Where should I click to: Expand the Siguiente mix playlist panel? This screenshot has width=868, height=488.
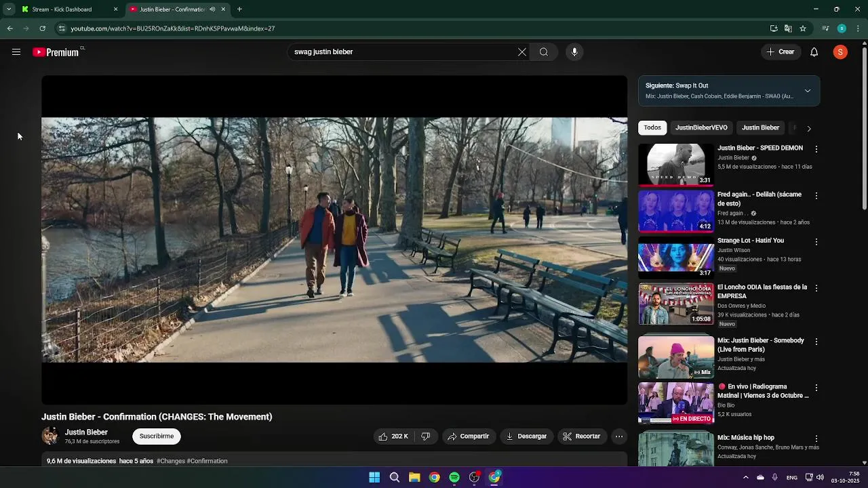pos(808,91)
